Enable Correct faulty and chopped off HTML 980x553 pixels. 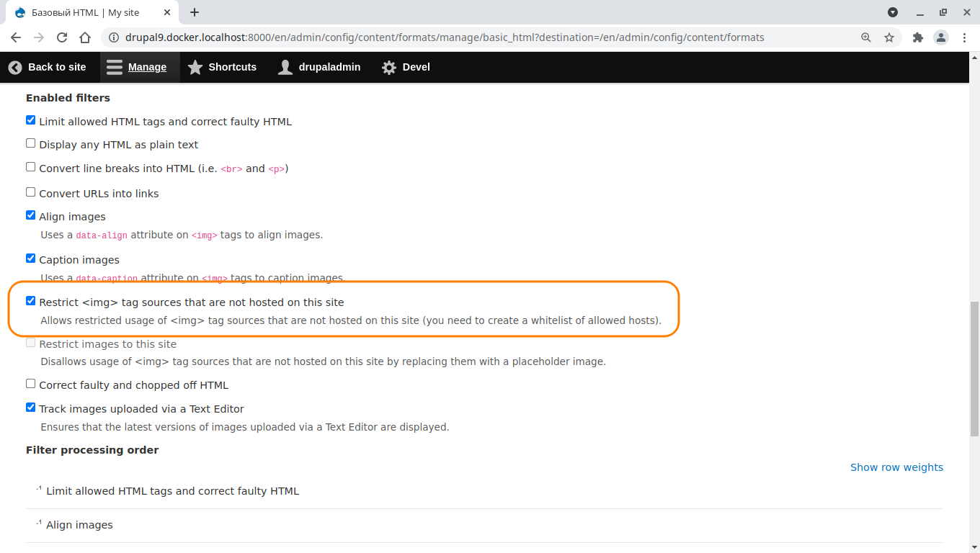coord(31,384)
